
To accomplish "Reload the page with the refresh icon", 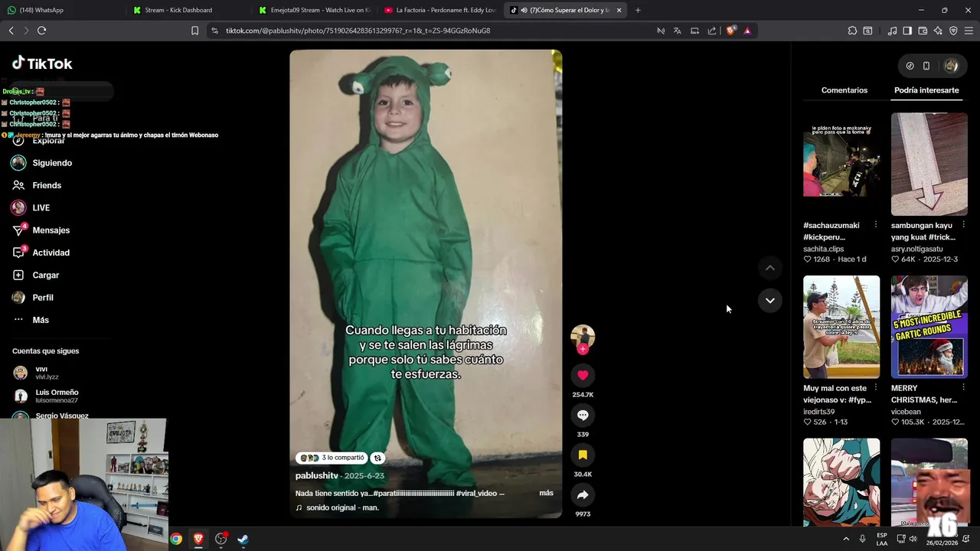I will [x=41, y=31].
